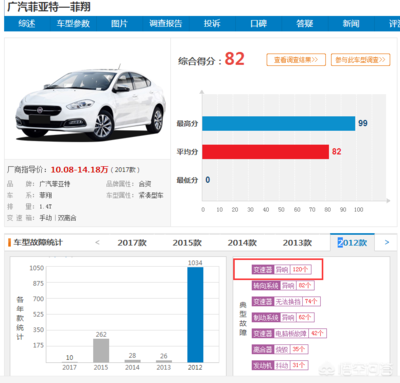Click the 转向系统 异响 fault tag
The width and height of the screenshot is (400, 383).
[x=283, y=285]
